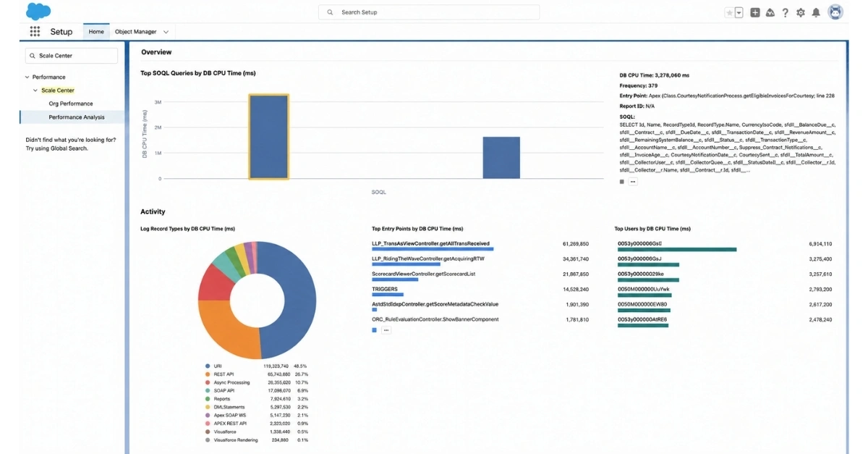Collapse the Performance tree node

tap(27, 77)
